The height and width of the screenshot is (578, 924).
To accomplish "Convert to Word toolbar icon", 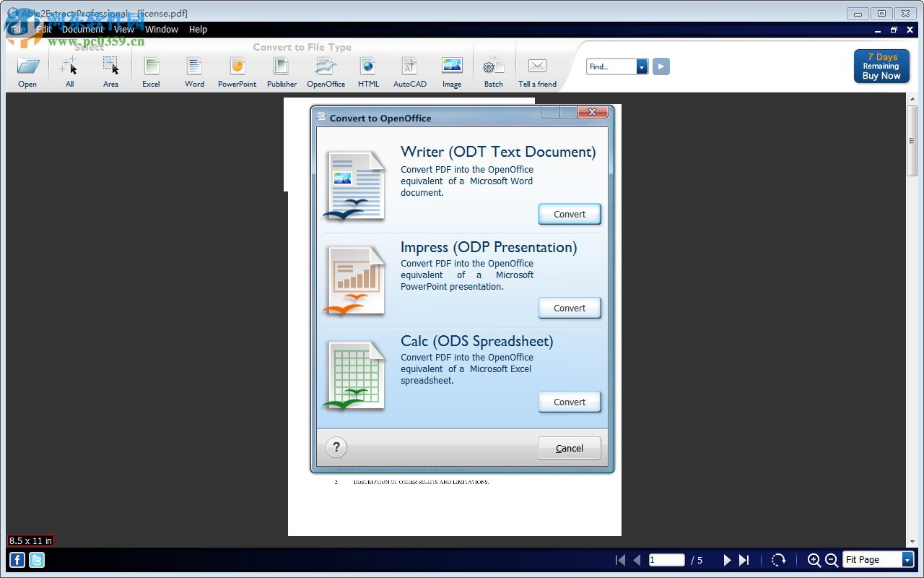I will pyautogui.click(x=194, y=66).
